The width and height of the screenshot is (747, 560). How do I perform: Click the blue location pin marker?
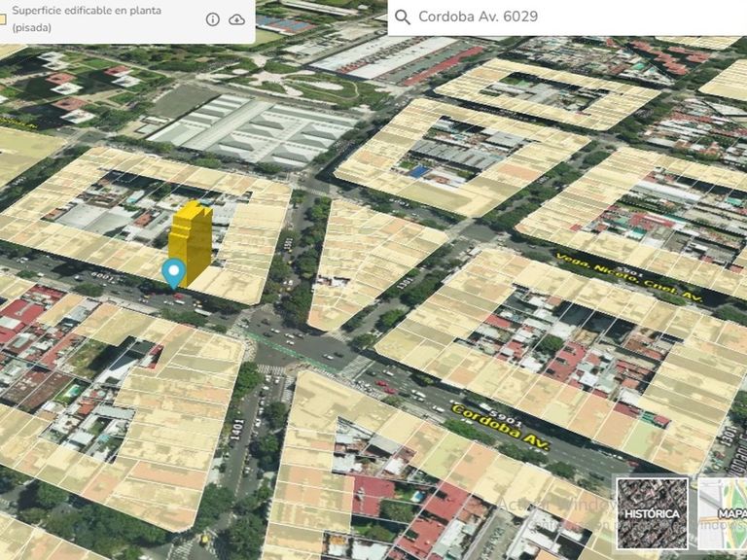(174, 273)
